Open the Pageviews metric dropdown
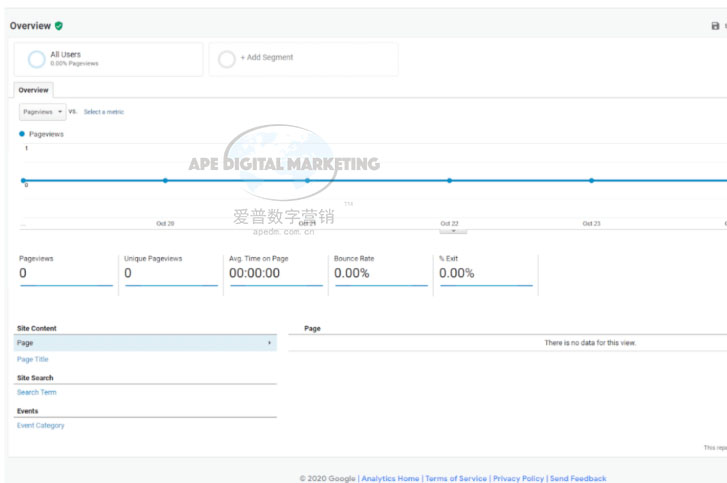This screenshot has height=483, width=727. pos(43,112)
